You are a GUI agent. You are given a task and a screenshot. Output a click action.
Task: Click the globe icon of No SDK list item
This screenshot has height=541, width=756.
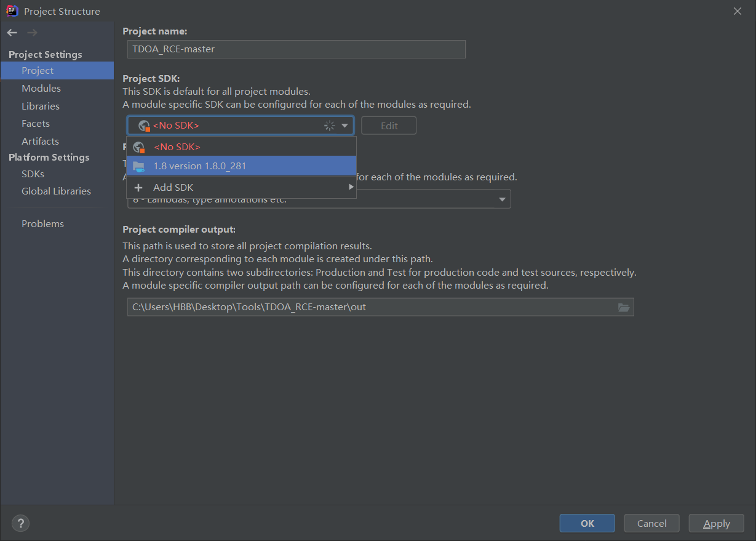(139, 147)
